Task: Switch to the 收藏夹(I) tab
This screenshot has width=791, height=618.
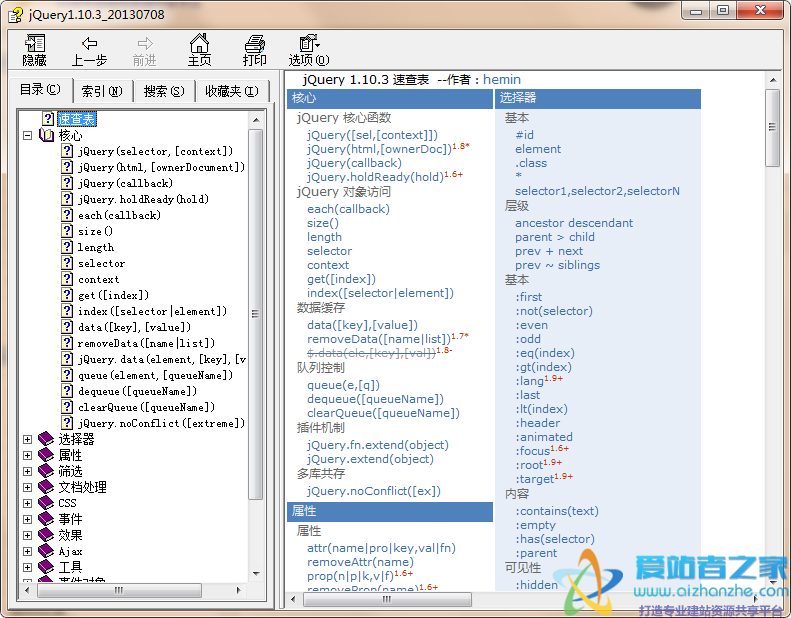Action: (x=232, y=91)
